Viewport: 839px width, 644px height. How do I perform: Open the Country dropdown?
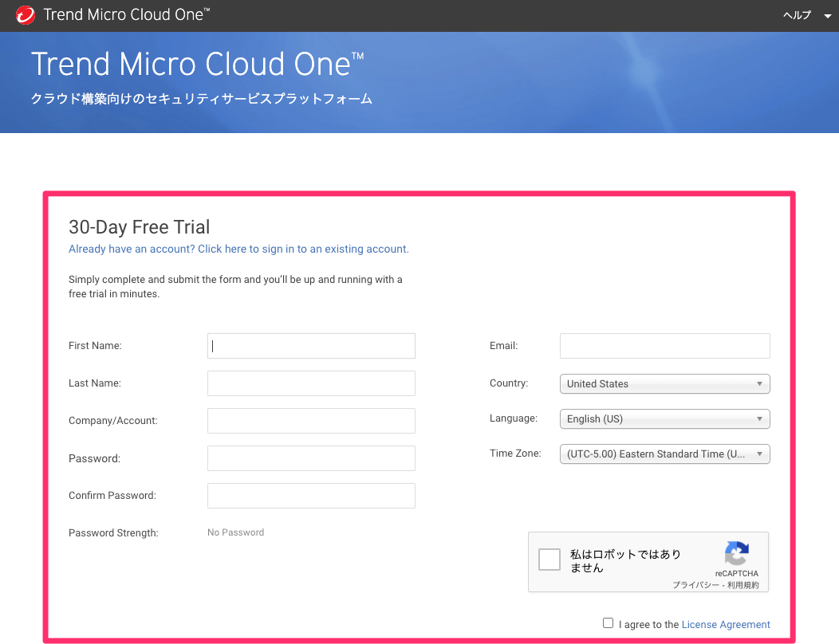tap(664, 383)
